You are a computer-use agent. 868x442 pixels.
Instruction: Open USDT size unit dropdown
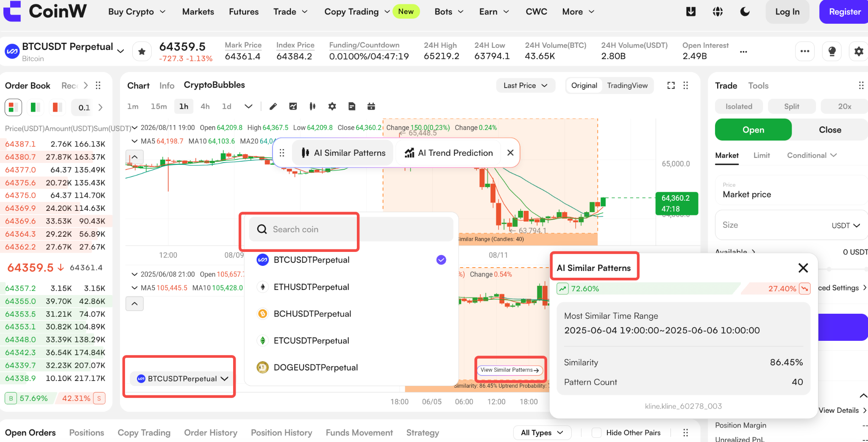[x=846, y=226]
